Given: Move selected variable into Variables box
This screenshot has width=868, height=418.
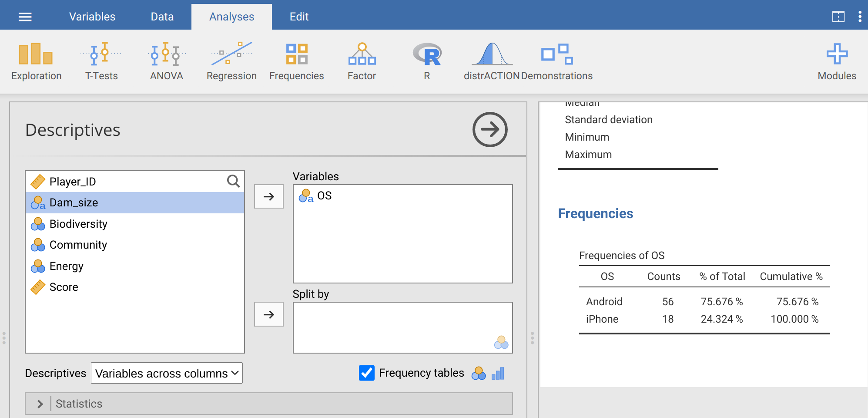Looking at the screenshot, I should [x=269, y=196].
